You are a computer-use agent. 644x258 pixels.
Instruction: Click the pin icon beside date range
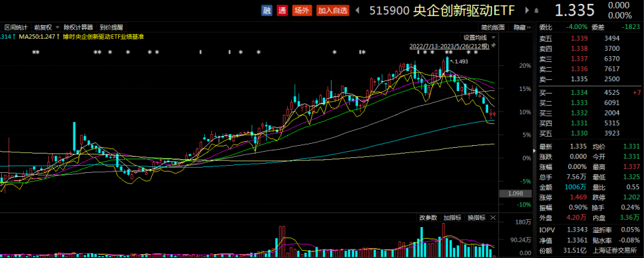coord(493,45)
